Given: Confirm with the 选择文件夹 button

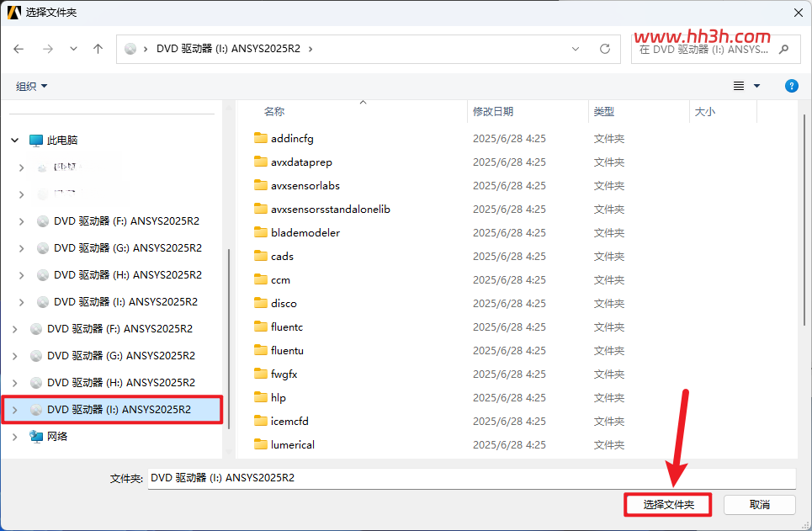Looking at the screenshot, I should tap(668, 505).
